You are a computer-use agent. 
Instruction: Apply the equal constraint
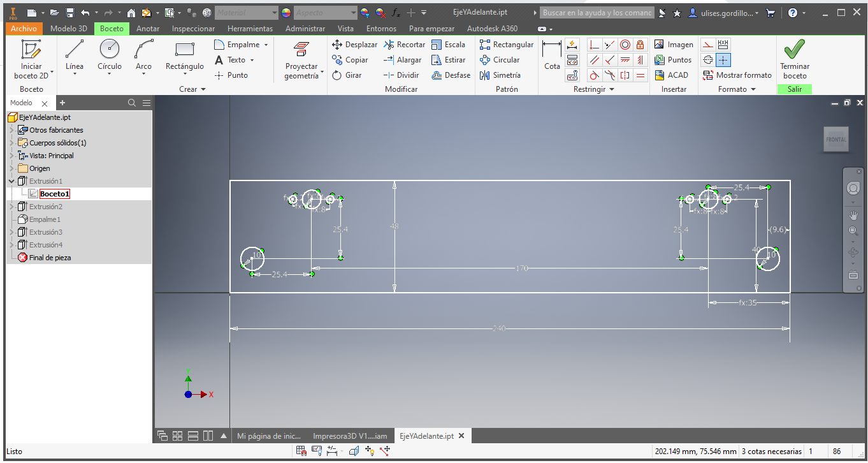tap(640, 75)
